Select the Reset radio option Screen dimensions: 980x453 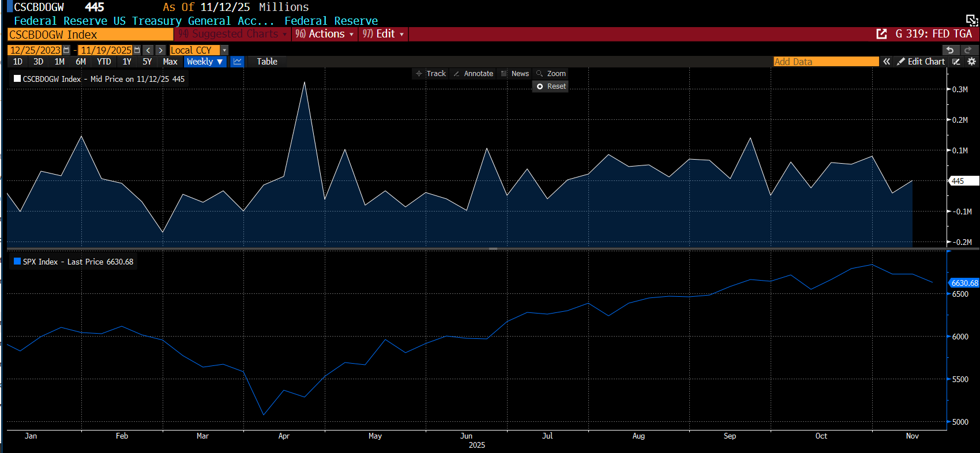(x=550, y=86)
